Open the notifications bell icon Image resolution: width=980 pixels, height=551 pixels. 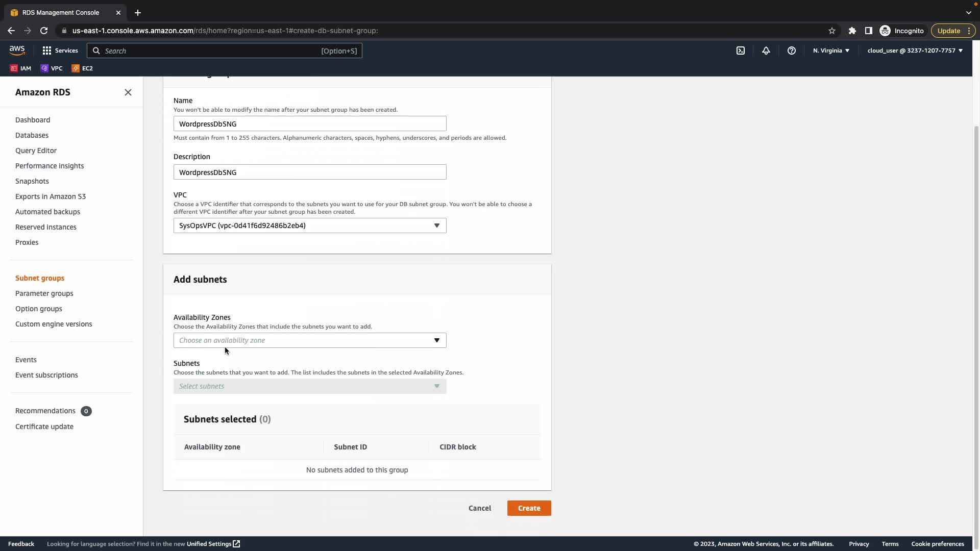[x=766, y=51]
